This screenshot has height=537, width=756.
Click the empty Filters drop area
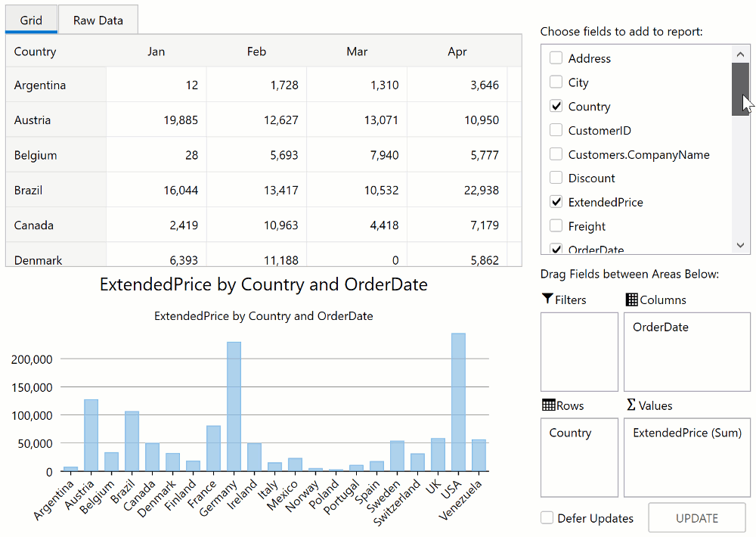579,352
